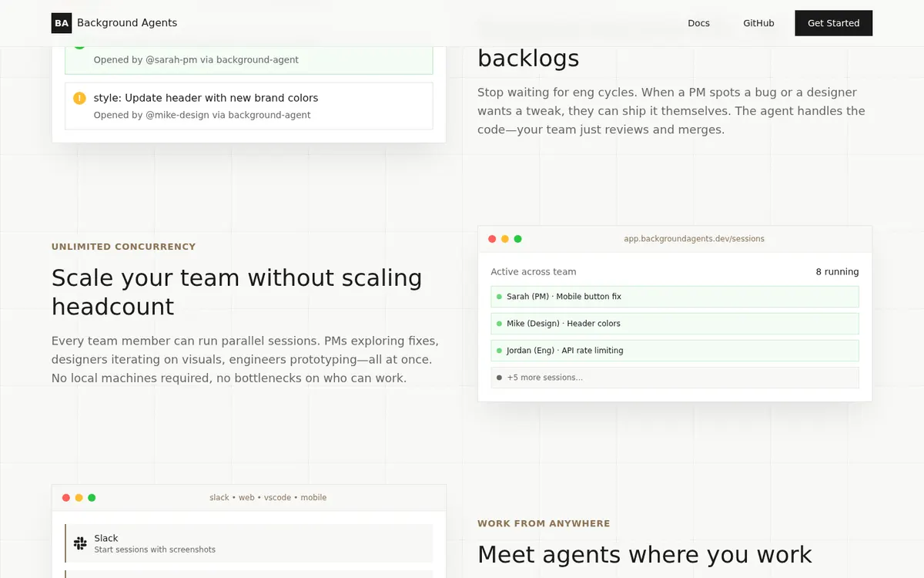Select the Jordan (Eng) · API rate limiting session
This screenshot has height=578, width=924.
675,351
